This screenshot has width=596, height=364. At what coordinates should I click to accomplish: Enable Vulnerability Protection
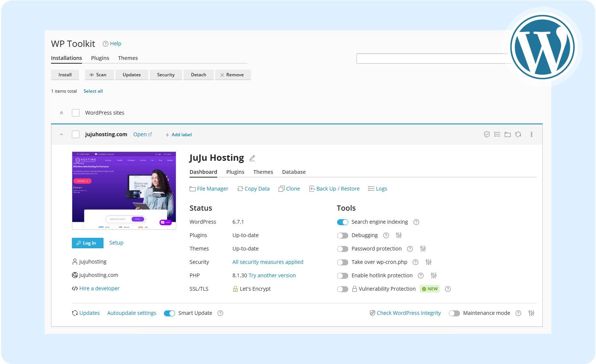(342, 289)
